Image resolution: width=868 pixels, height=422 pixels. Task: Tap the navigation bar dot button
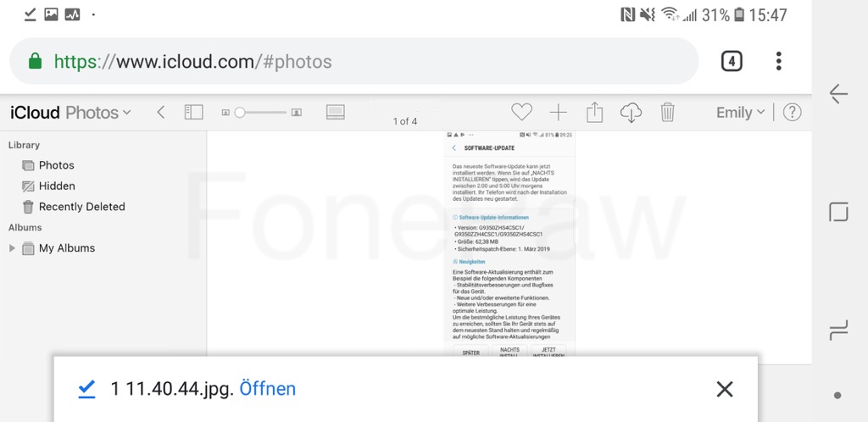coord(837,395)
